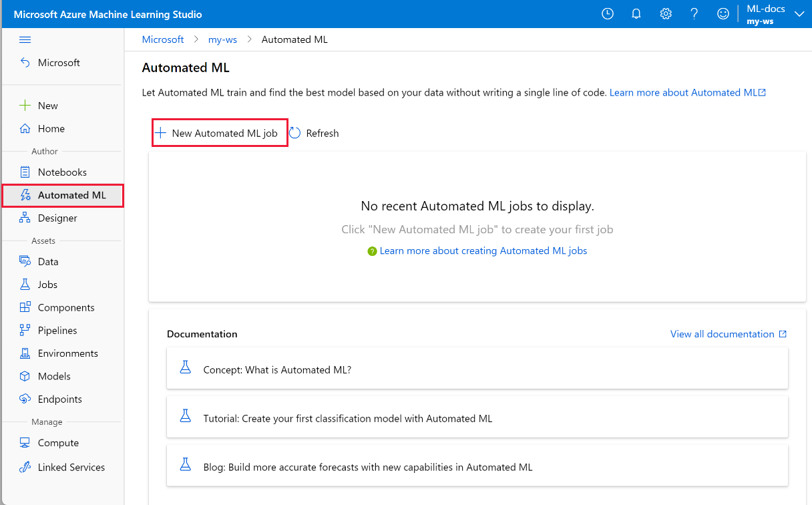Click the Pipelines icon in the sidebar
812x505 pixels.
click(25, 330)
